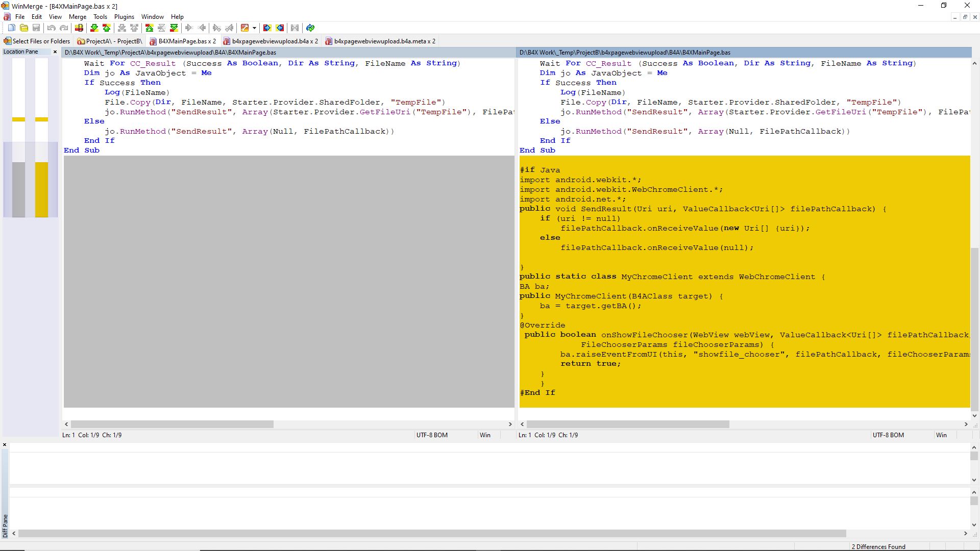The image size is (980, 551).
Task: Open the Options wrench dropdown arrow
Action: [x=254, y=28]
